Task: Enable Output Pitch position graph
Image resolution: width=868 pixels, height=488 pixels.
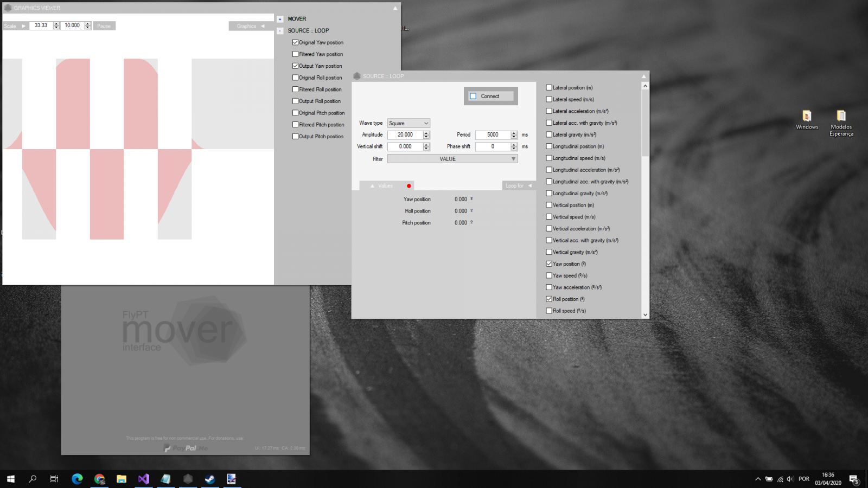Action: click(x=296, y=137)
